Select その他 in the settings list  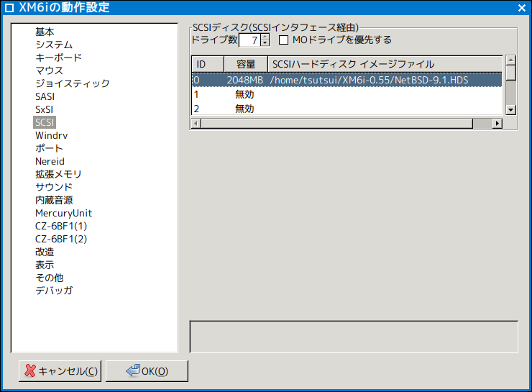[x=50, y=278]
